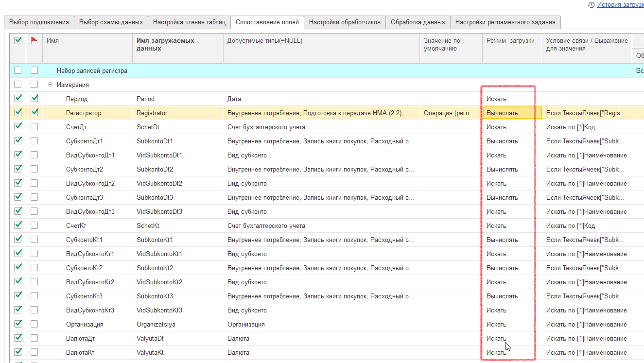644x363 pixels.
Task: Click Искать по [1]Наименование for ВидСубконтоКт2
Action: tap(587, 282)
